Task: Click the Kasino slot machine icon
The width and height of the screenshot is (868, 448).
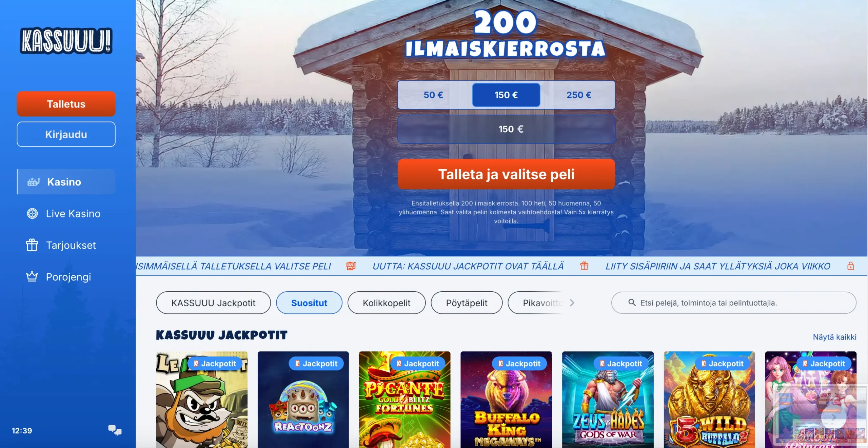Action: click(x=33, y=182)
